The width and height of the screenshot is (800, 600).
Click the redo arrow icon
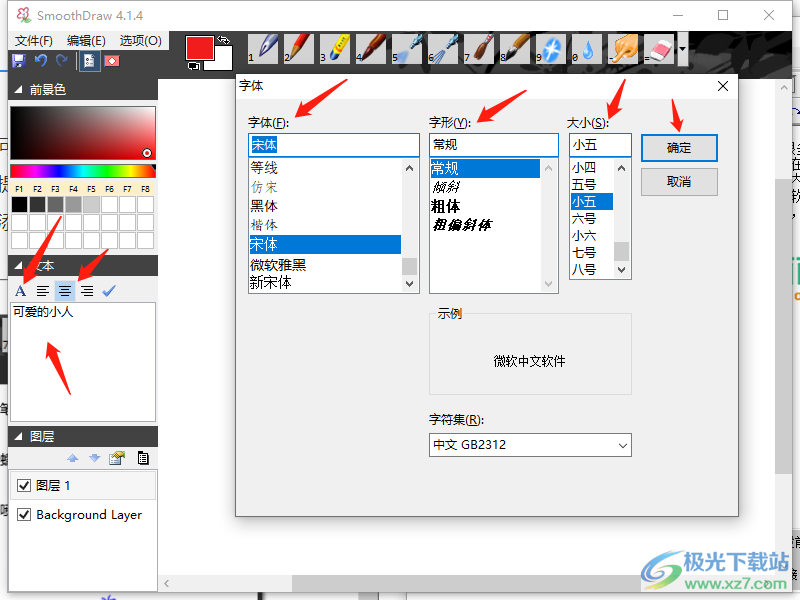[x=62, y=61]
